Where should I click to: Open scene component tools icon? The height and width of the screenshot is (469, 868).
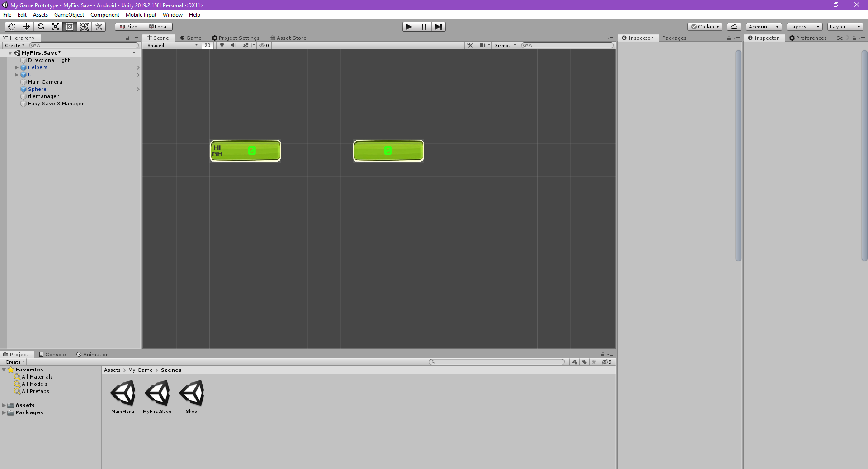click(470, 45)
